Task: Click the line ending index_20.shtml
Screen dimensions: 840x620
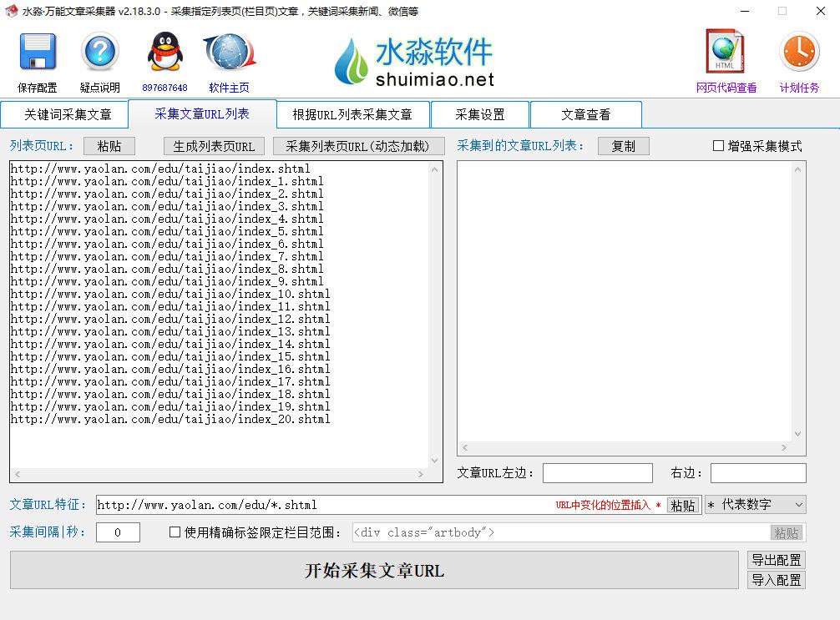Action: (170, 419)
